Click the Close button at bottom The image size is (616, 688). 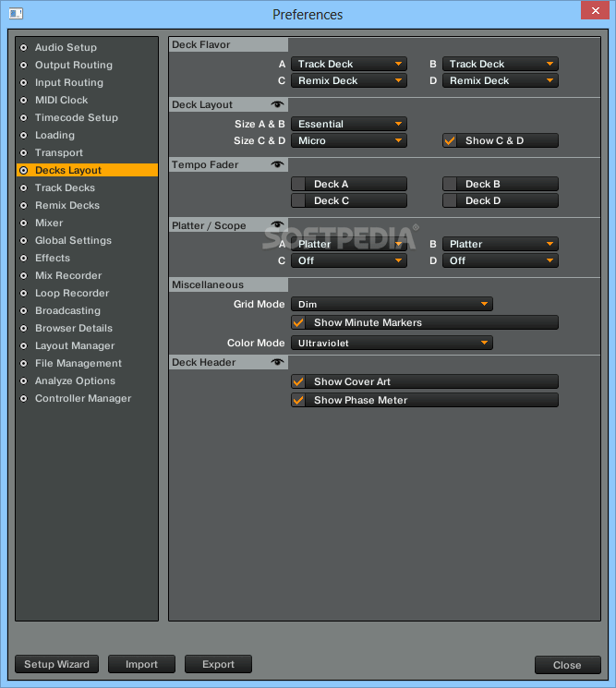click(x=567, y=665)
